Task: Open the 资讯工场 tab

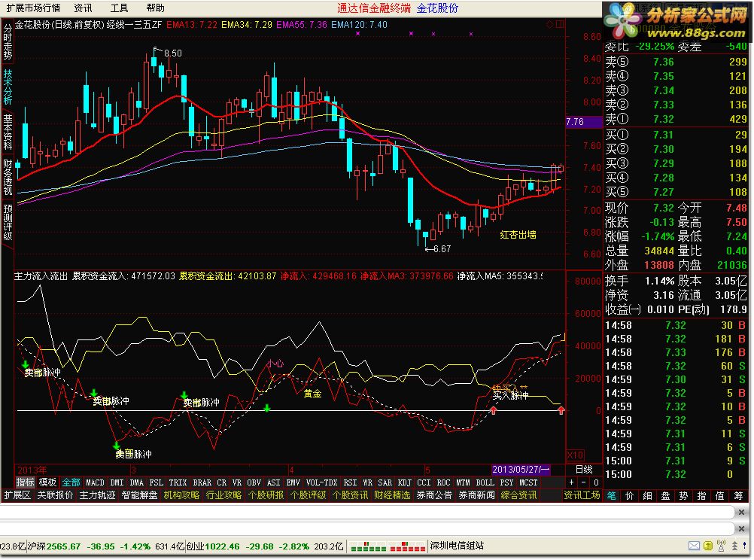Action: (x=582, y=495)
